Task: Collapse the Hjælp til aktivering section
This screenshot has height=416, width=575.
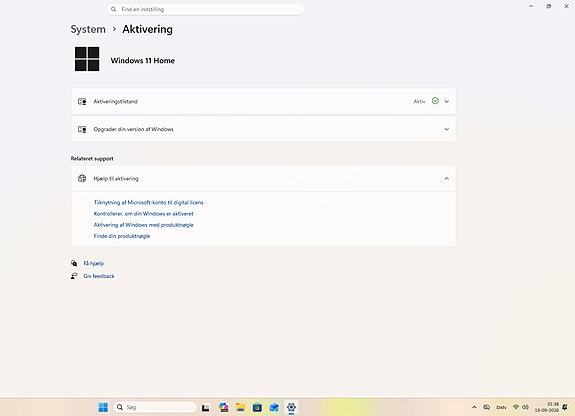Action: point(264,179)
